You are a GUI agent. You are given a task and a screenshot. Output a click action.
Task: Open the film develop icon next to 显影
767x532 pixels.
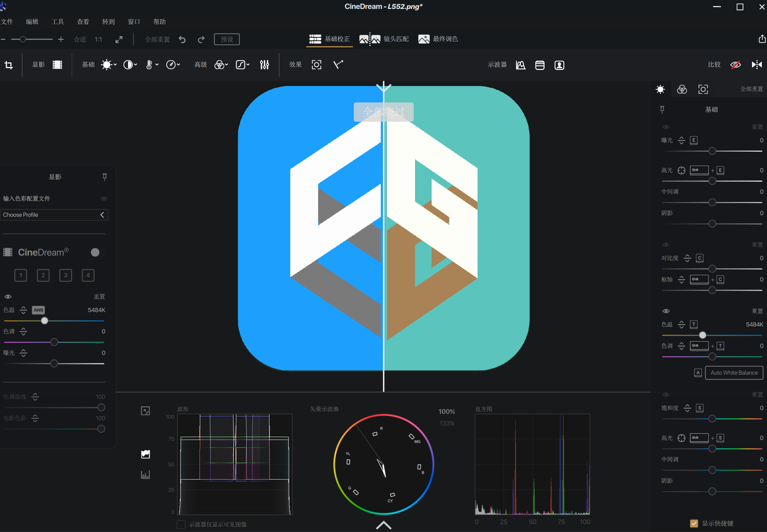click(x=57, y=65)
